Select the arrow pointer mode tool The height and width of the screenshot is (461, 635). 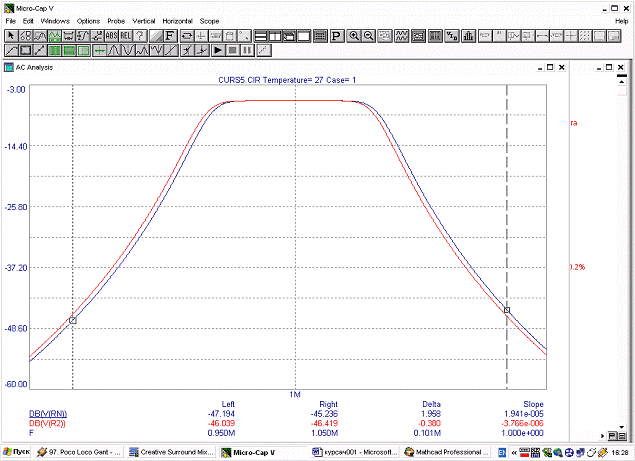point(11,35)
